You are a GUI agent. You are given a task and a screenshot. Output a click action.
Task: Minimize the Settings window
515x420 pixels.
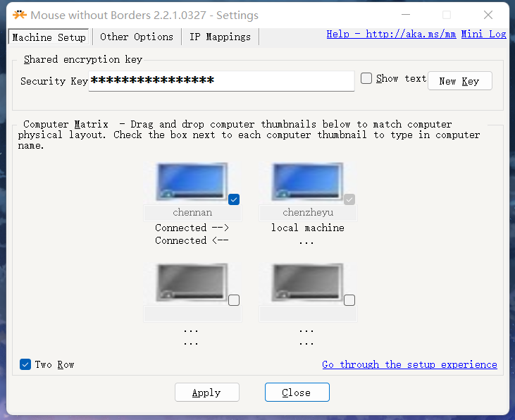click(406, 15)
